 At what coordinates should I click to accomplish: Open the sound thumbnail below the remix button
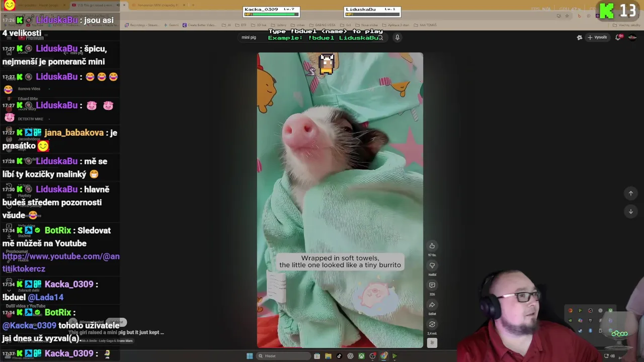coord(432,343)
